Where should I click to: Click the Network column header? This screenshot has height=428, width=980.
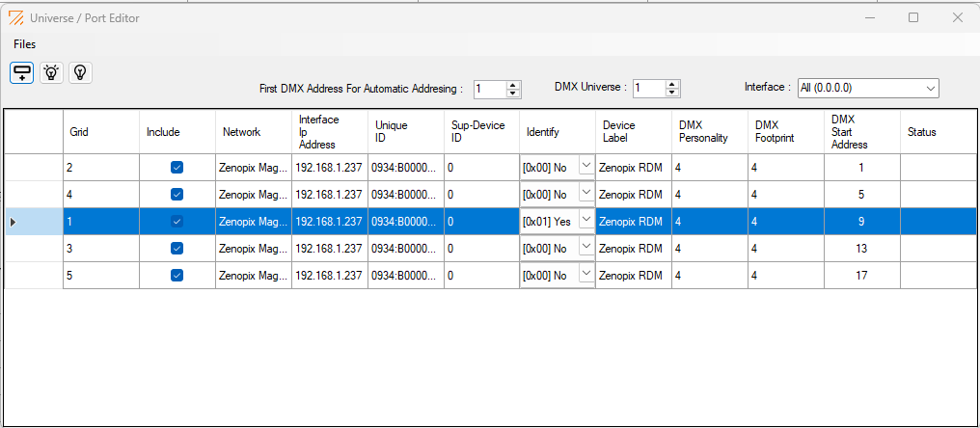click(x=254, y=132)
